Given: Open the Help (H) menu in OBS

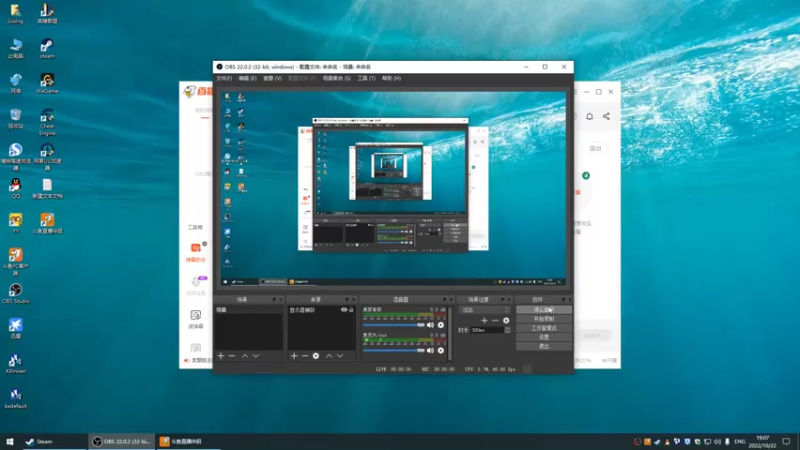Looking at the screenshot, I should tap(391, 79).
